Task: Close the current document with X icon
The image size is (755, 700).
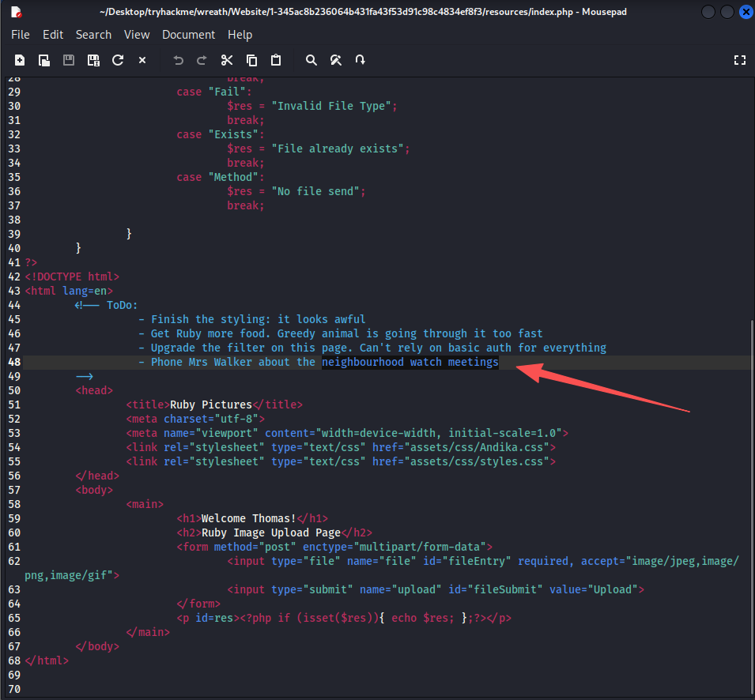Action: [x=142, y=60]
